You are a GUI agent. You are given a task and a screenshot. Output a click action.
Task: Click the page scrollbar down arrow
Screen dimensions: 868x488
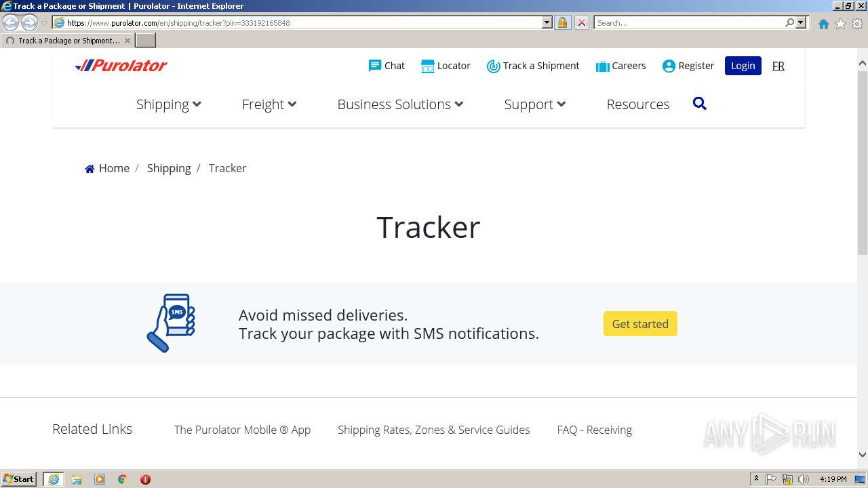(x=863, y=455)
